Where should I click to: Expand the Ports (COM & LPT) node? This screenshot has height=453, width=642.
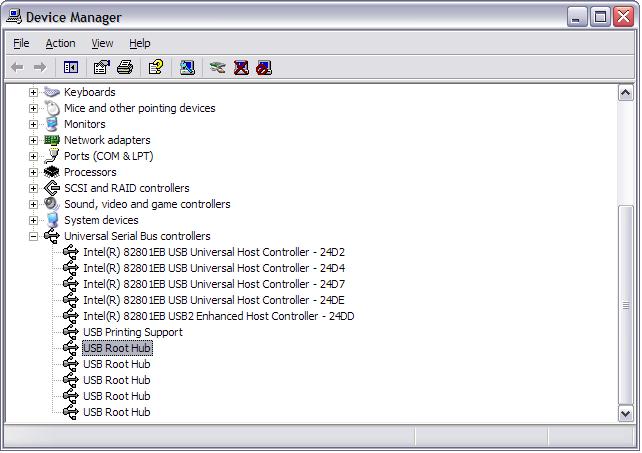33,156
